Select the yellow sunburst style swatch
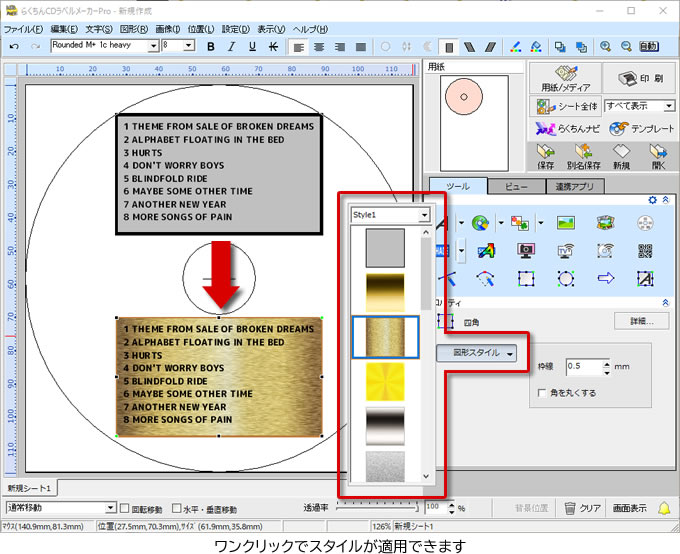Viewport: 680px width, 554px height. (x=385, y=381)
